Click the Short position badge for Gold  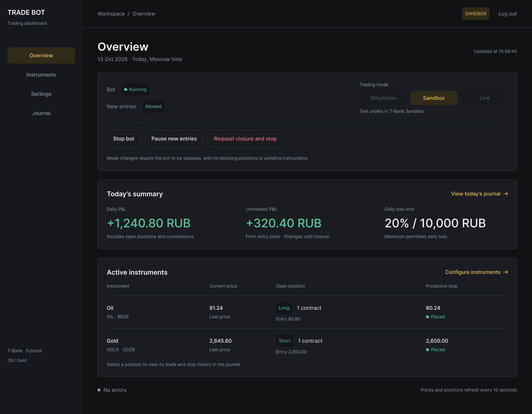284,341
